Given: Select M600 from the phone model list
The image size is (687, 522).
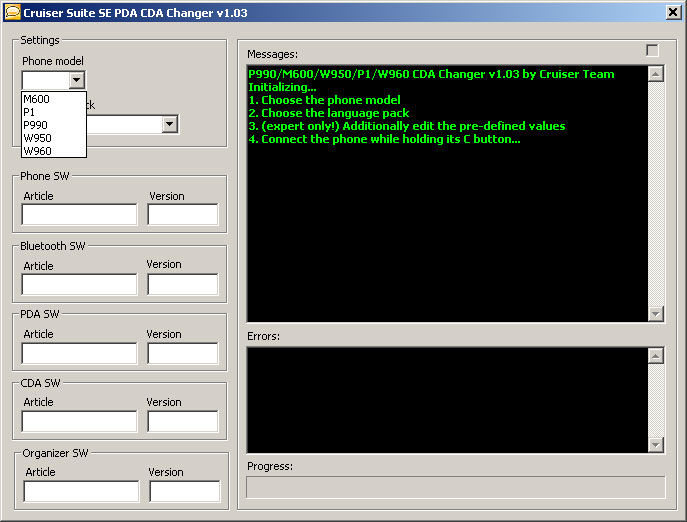Looking at the screenshot, I should click(53, 99).
